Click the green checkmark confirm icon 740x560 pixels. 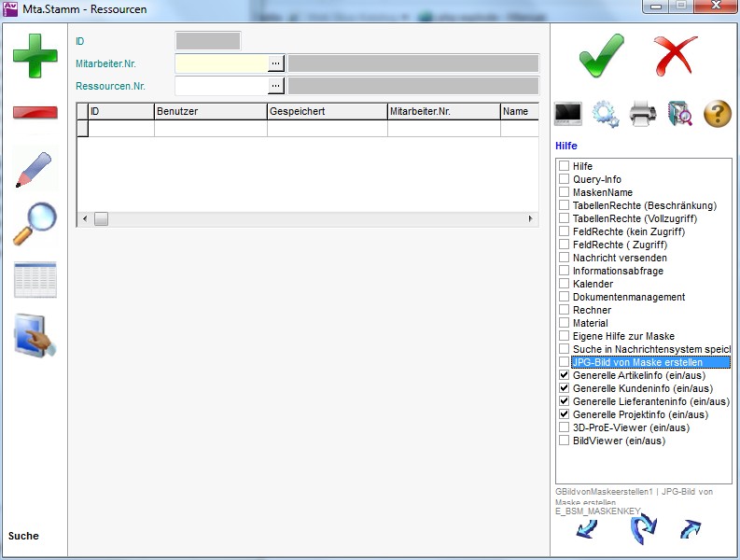602,56
